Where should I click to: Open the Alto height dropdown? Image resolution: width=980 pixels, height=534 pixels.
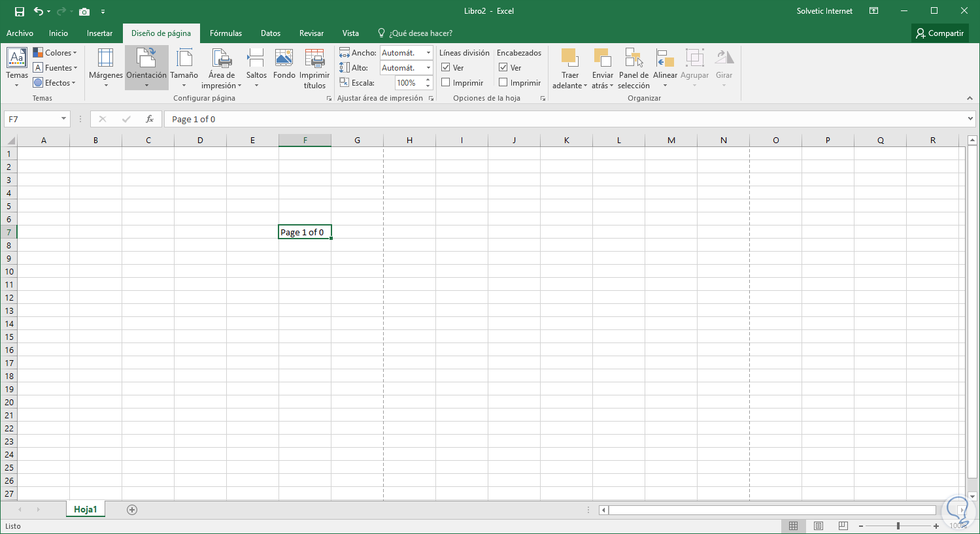click(x=428, y=68)
